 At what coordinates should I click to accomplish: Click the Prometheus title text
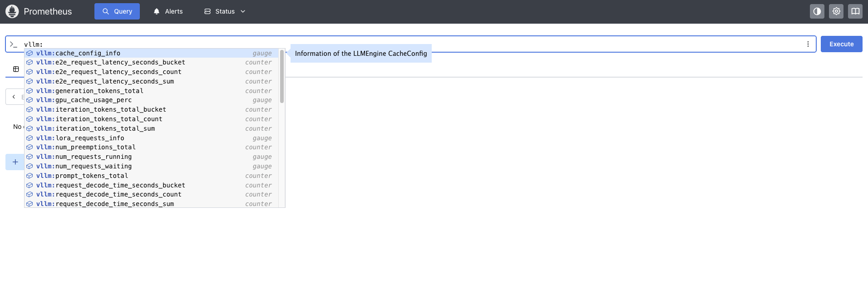(48, 11)
